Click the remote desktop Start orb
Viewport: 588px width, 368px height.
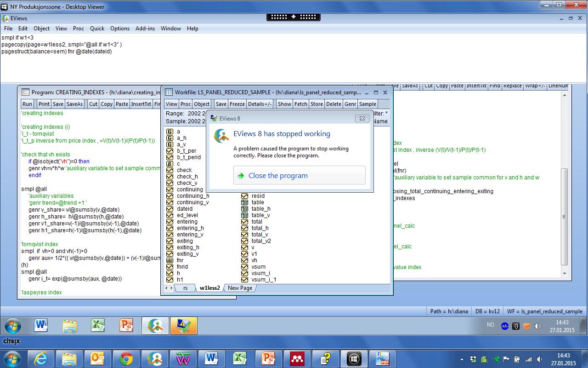tap(12, 326)
